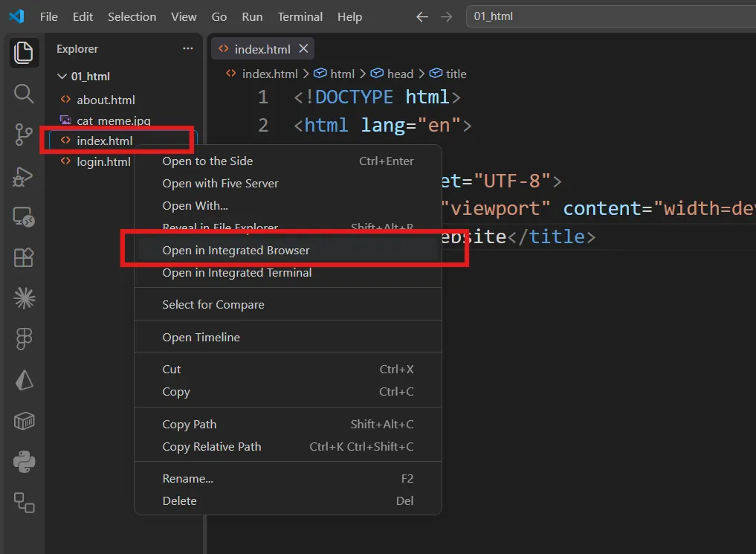Open the Help menu
Viewport: 756px width, 554px height.
click(349, 17)
